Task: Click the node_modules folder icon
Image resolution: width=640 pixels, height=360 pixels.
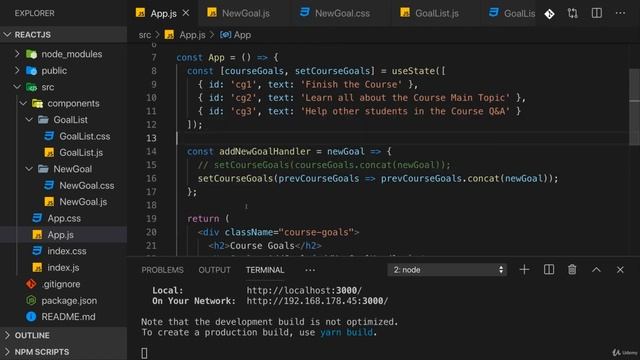Action: 31,54
